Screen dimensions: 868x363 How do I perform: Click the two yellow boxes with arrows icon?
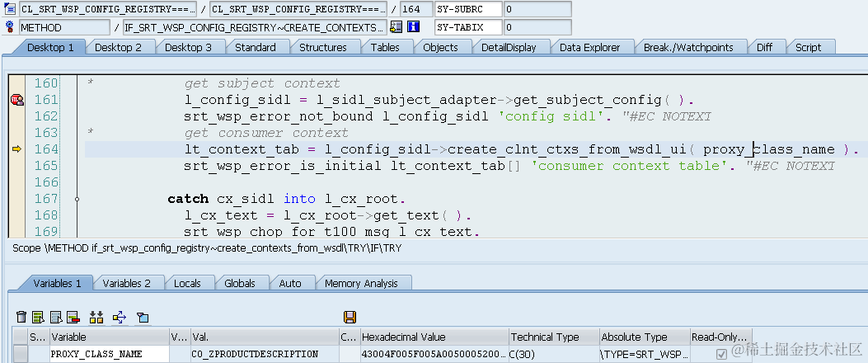pos(96,317)
